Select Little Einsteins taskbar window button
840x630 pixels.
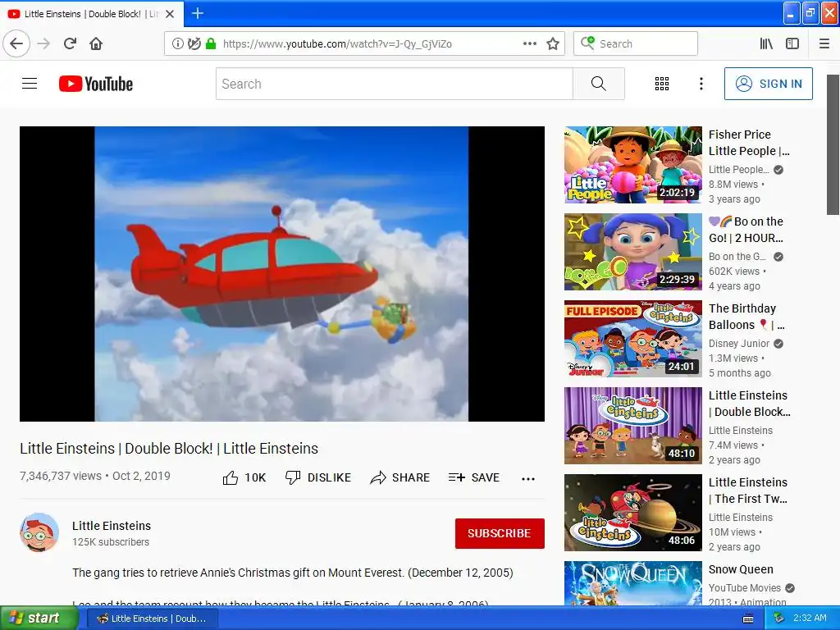[x=152, y=619]
